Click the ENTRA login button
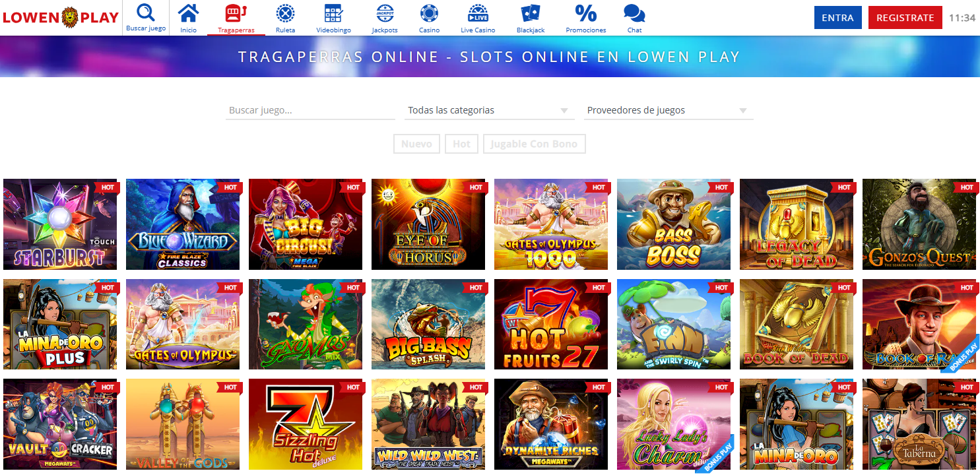This screenshot has width=980, height=475. coord(837,18)
